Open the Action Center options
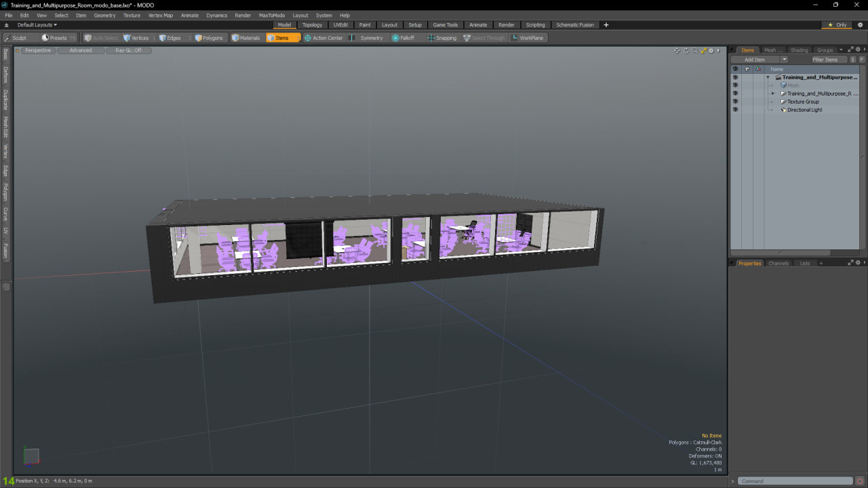Screen dimensions: 868x488 point(323,38)
